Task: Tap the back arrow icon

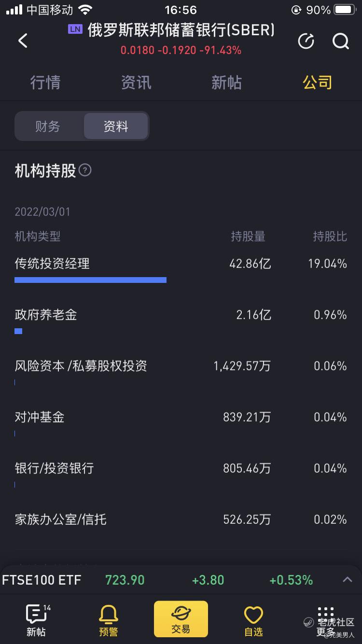Action: (x=23, y=41)
